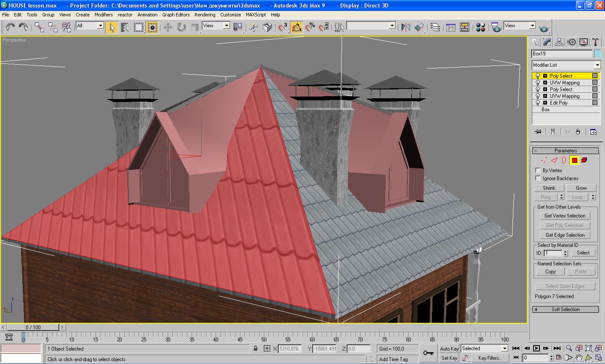The width and height of the screenshot is (605, 364).
Task: Click Select next to material ID
Action: pos(583,253)
